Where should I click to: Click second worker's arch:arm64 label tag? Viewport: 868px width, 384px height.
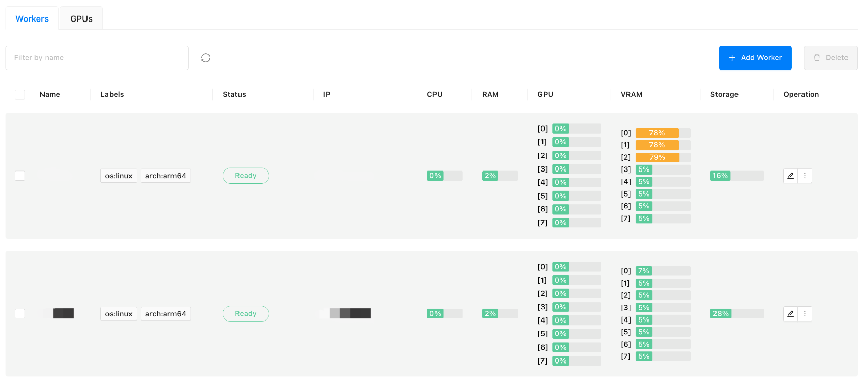166,314
